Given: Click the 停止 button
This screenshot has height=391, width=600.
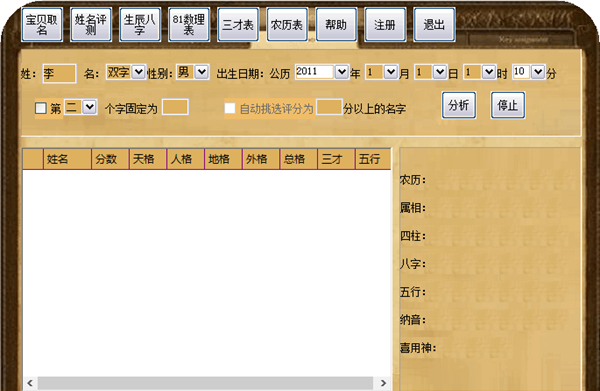Looking at the screenshot, I should pos(508,105).
